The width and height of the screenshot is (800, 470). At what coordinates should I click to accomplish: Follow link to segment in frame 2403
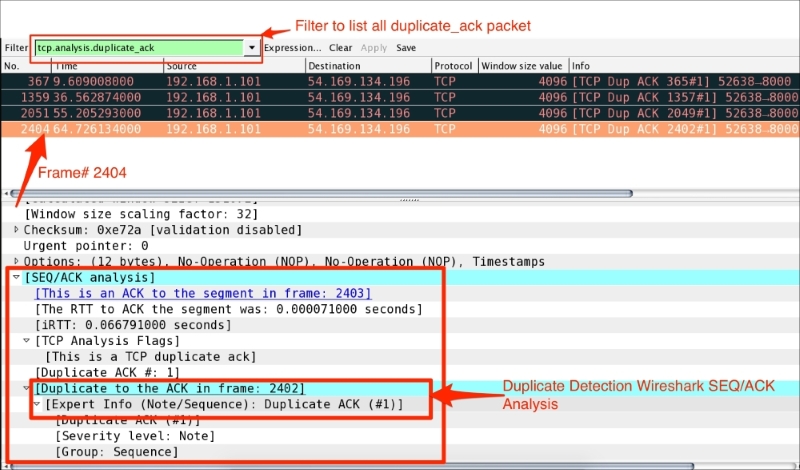(203, 293)
